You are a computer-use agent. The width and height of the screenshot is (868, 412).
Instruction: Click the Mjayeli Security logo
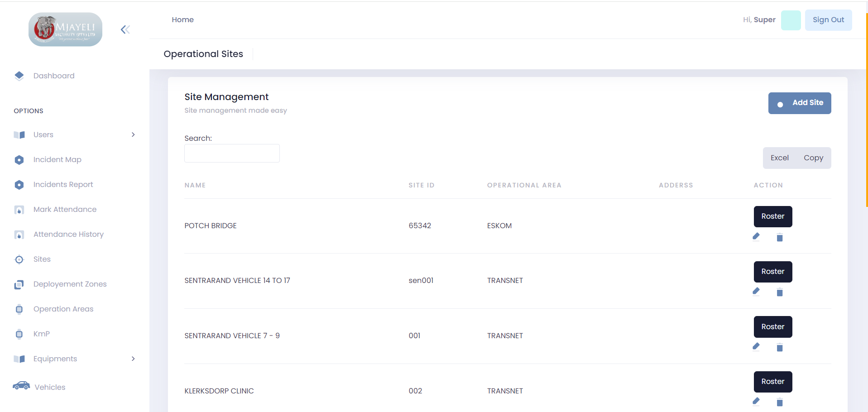coord(65,29)
